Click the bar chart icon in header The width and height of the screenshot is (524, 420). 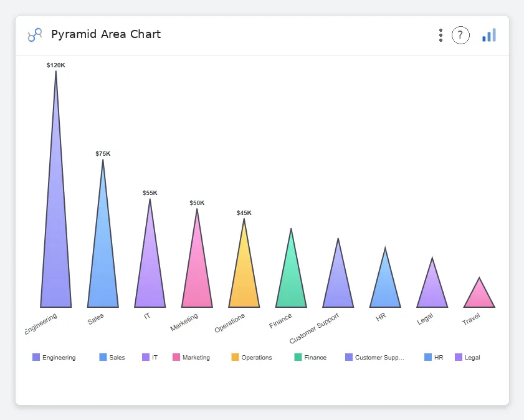coord(489,35)
